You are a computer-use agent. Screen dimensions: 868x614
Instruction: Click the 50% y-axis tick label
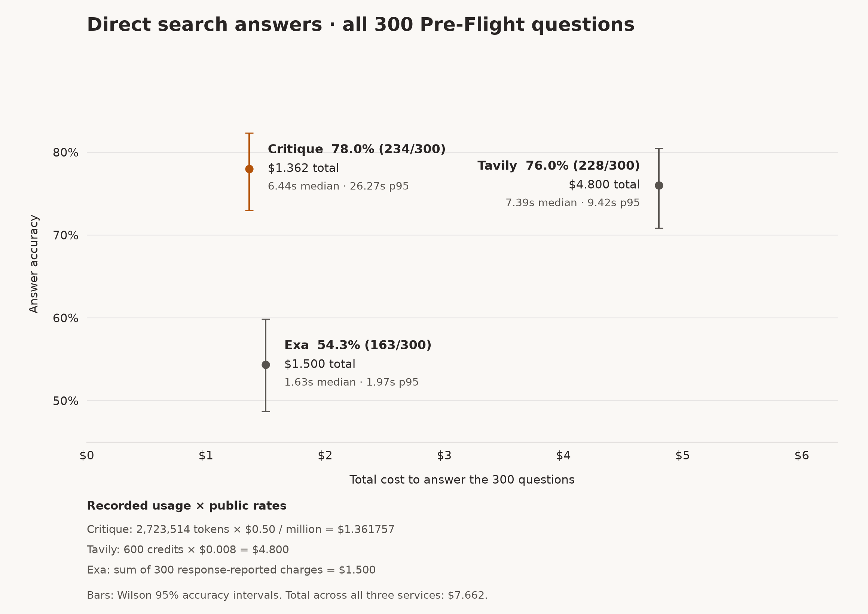pos(65,401)
